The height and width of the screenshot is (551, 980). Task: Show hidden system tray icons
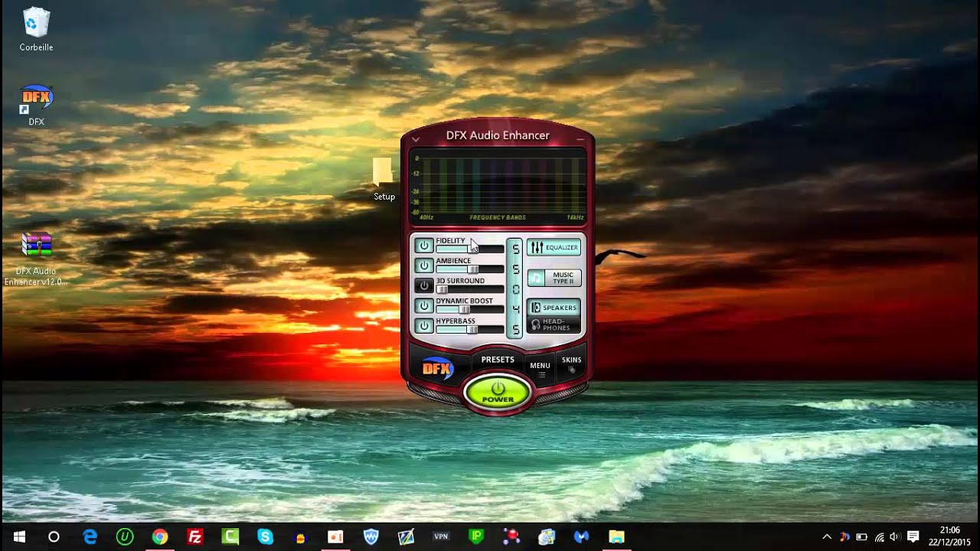point(827,537)
